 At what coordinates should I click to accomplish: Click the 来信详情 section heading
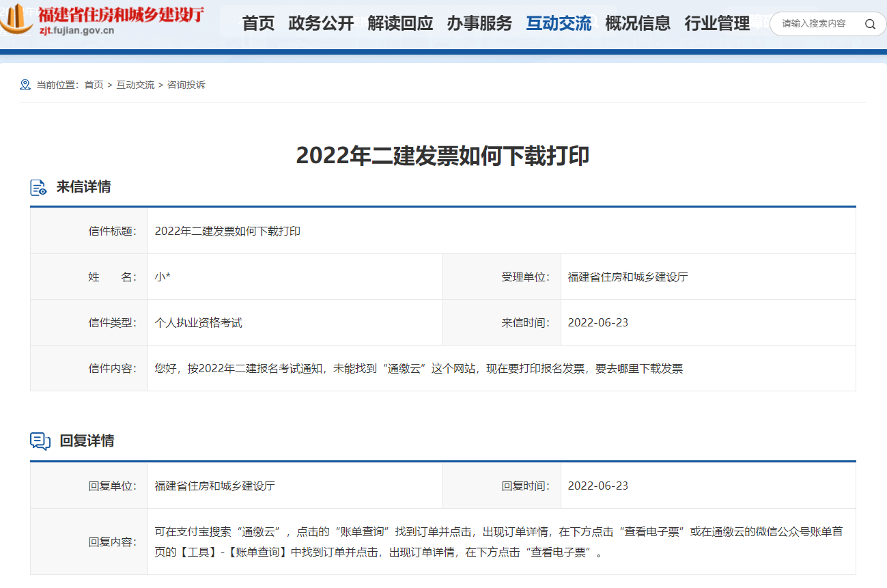tap(83, 187)
